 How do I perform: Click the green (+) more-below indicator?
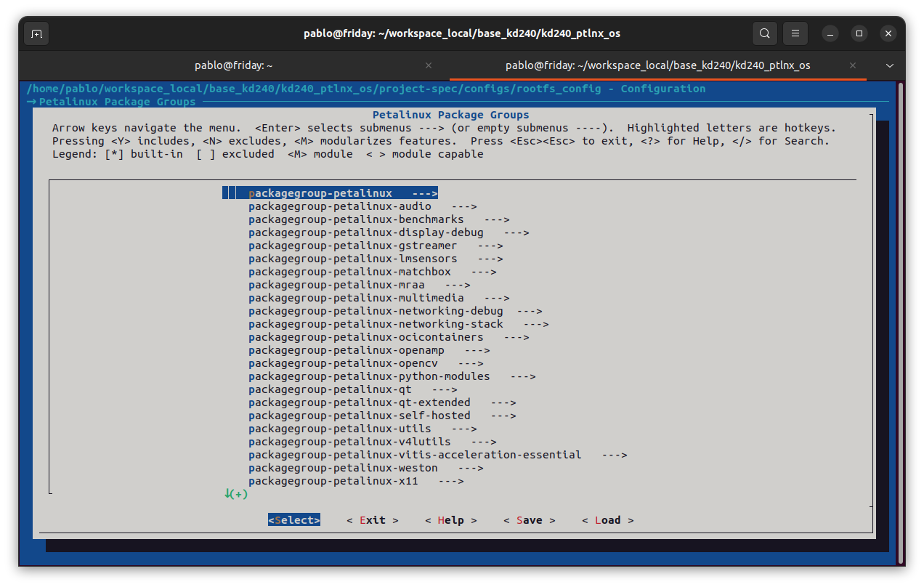(x=236, y=494)
